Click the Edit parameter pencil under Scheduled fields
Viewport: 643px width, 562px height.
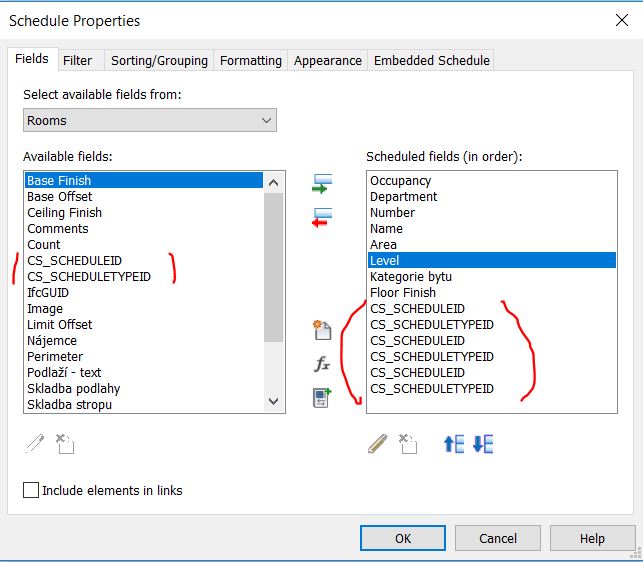377,444
